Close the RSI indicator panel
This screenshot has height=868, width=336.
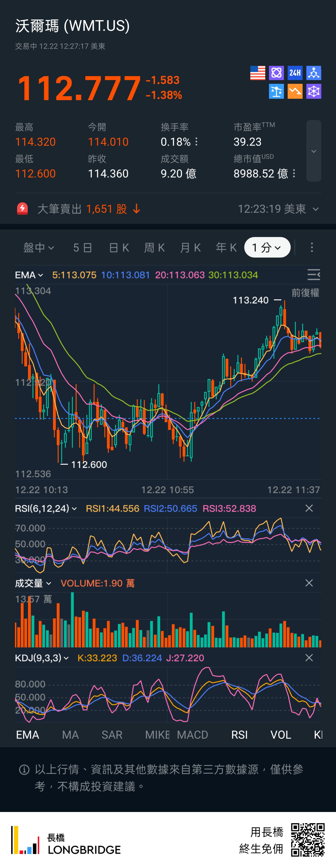pos(309,508)
